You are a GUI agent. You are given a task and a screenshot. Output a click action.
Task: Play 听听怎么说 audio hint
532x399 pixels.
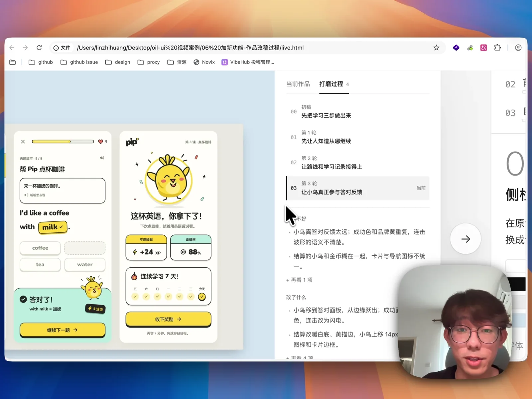coord(35,195)
